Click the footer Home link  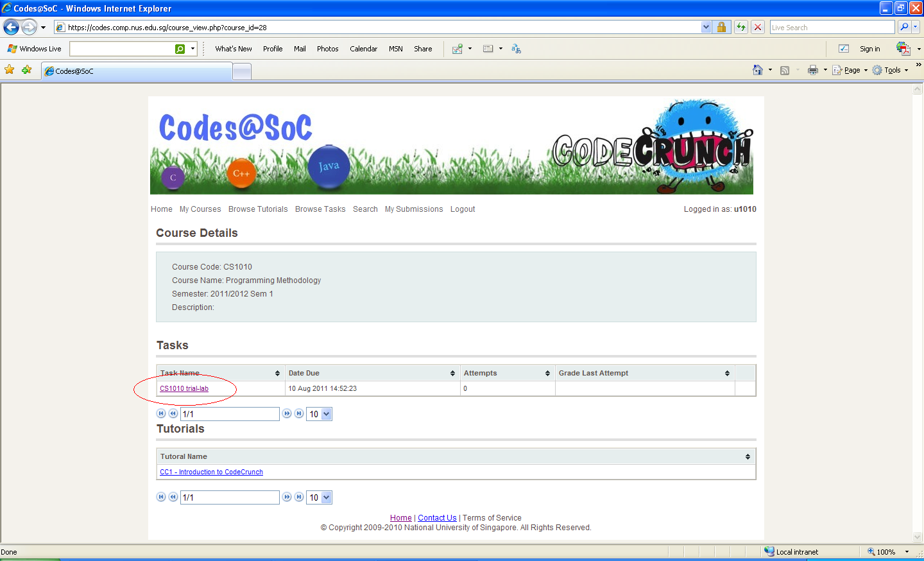tap(400, 518)
